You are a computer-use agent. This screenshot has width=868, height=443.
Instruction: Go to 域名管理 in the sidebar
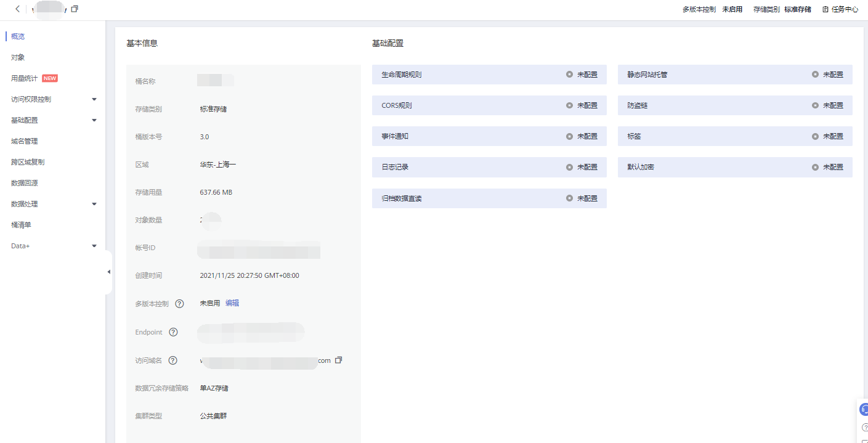click(25, 141)
